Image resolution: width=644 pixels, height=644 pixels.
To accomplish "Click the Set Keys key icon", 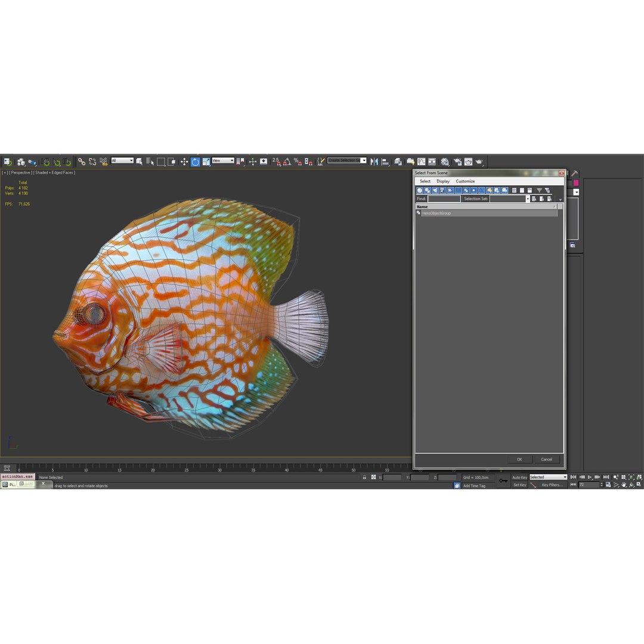I will click(x=503, y=481).
